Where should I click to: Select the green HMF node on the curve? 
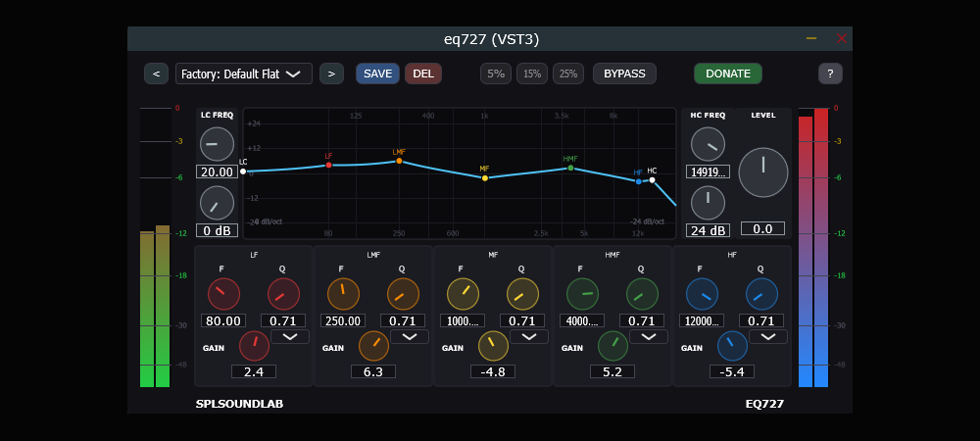pos(570,168)
